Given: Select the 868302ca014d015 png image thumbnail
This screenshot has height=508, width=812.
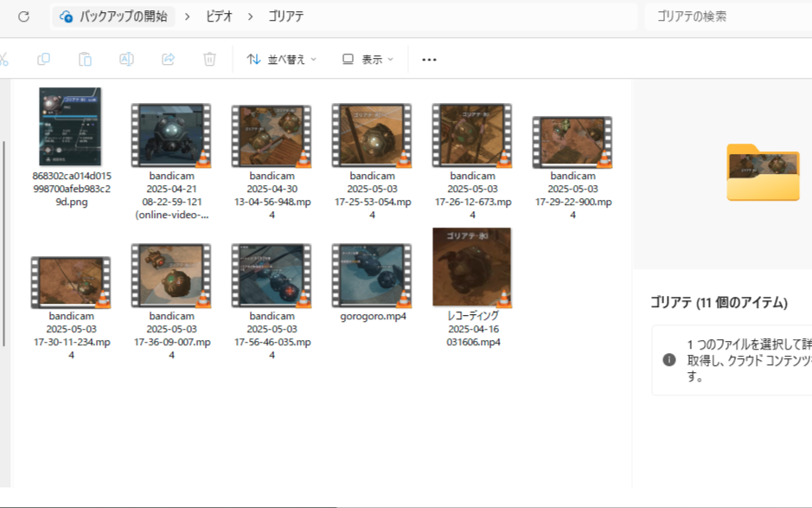Looking at the screenshot, I should [70, 126].
